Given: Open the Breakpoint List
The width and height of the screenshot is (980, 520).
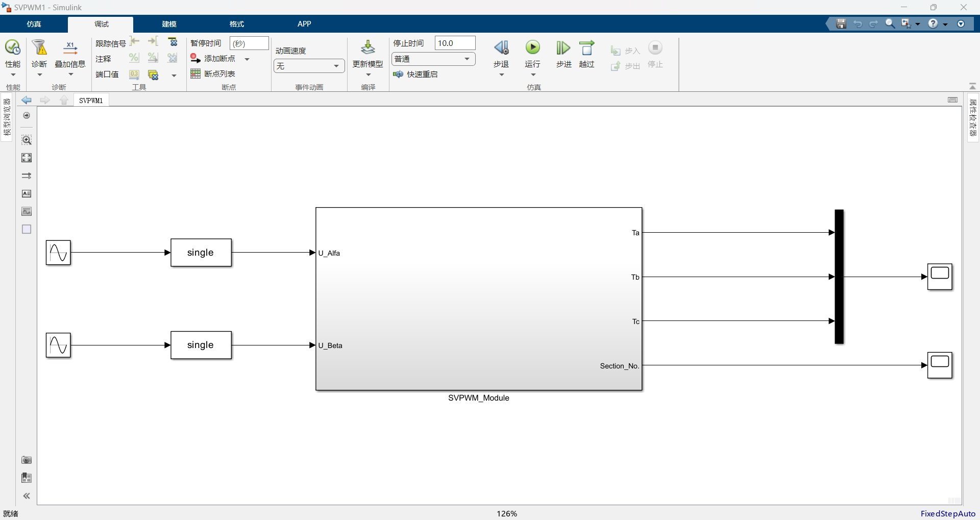Looking at the screenshot, I should tap(213, 74).
